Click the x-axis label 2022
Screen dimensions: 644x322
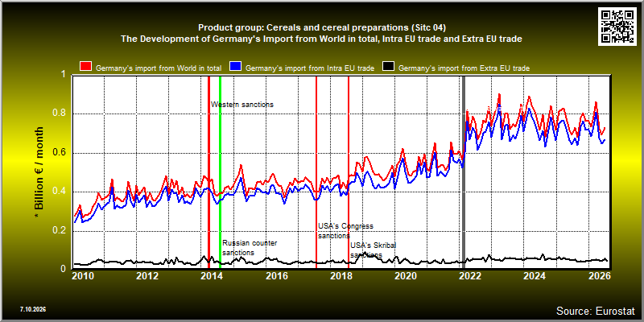[x=469, y=276]
